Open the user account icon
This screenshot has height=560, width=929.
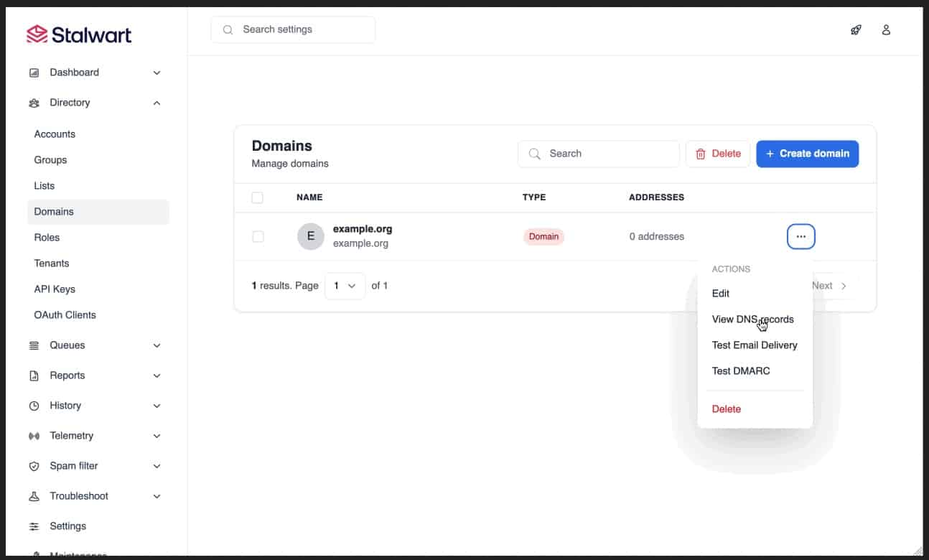[886, 29]
